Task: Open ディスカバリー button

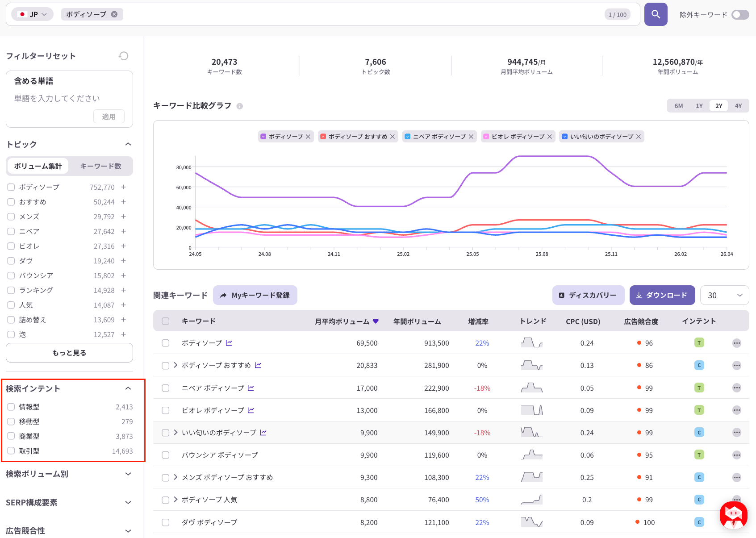Action: point(588,295)
